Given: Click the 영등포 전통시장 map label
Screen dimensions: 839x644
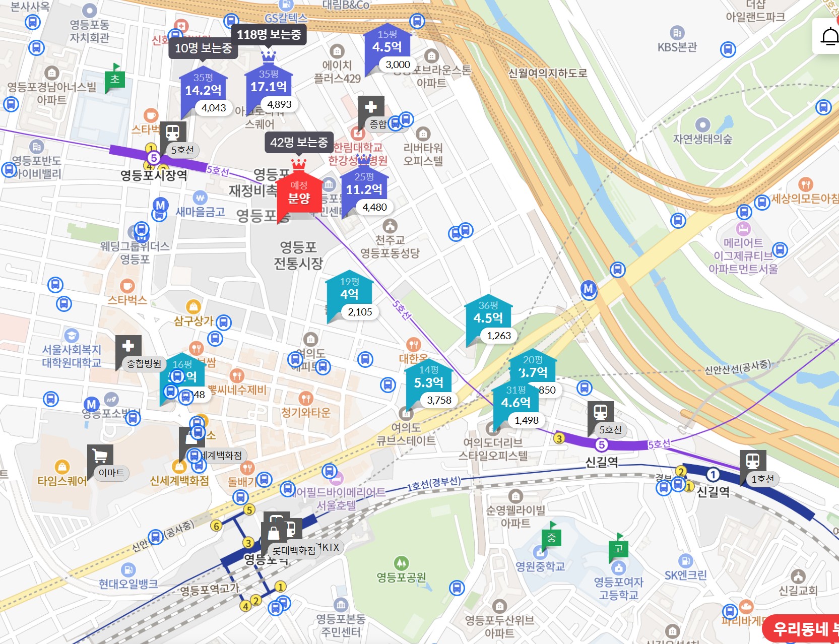Looking at the screenshot, I should tap(298, 255).
